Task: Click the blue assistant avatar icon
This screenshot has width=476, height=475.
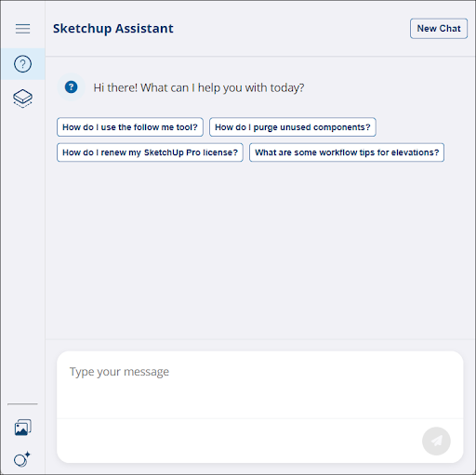Action: [71, 87]
